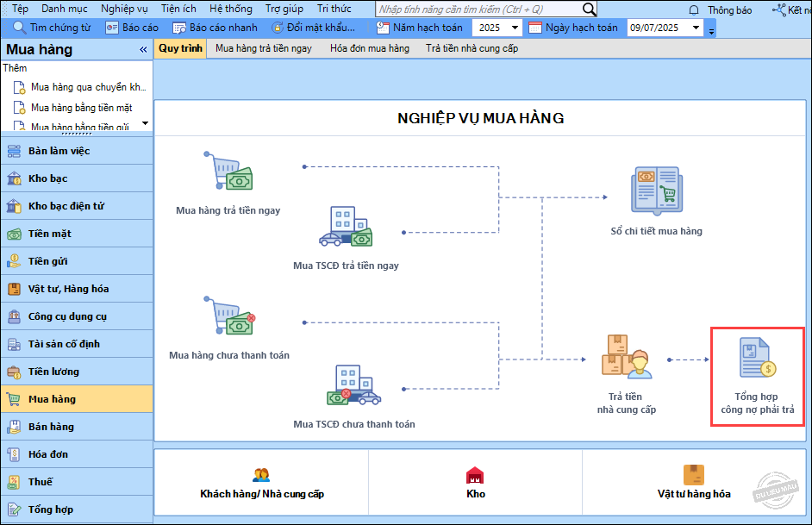Open Tổng hợp công nợ phải trả icon
Screen dimensions: 812x525
tap(758, 357)
